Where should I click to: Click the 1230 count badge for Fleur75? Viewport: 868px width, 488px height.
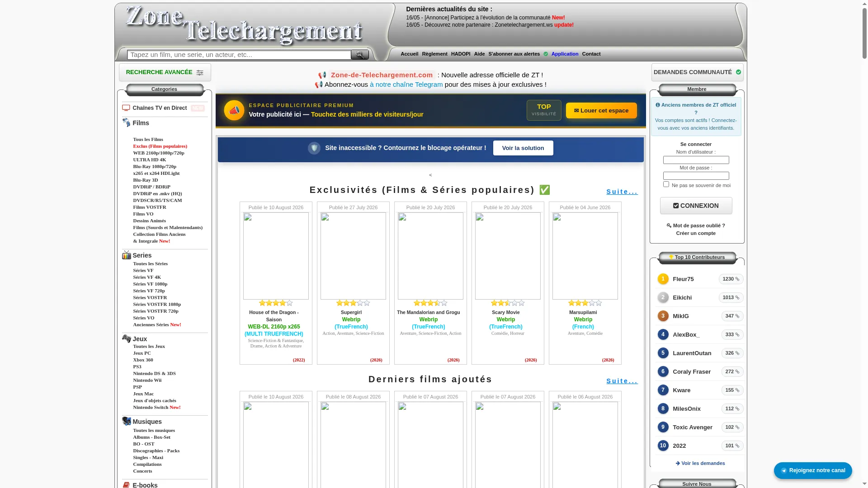pos(731,279)
